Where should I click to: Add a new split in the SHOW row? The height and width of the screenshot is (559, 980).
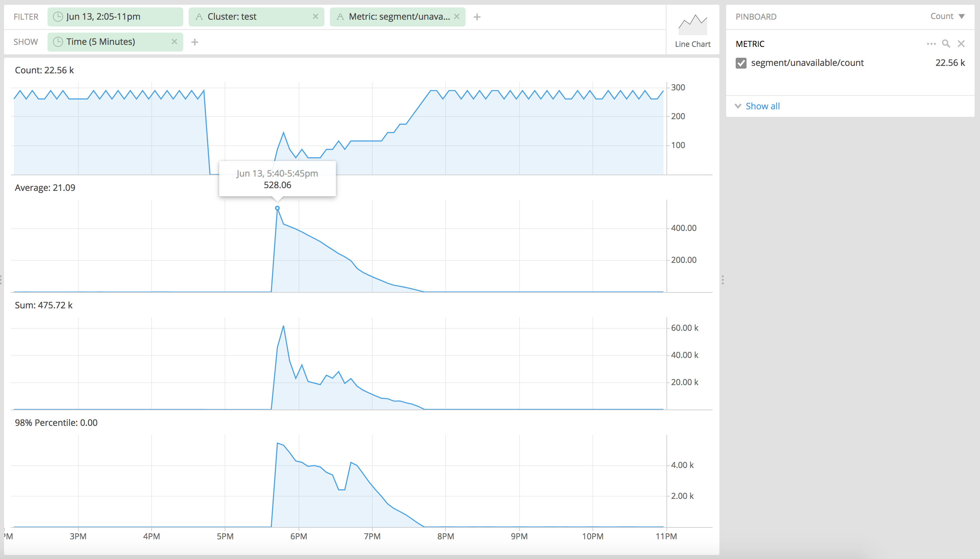pos(194,42)
